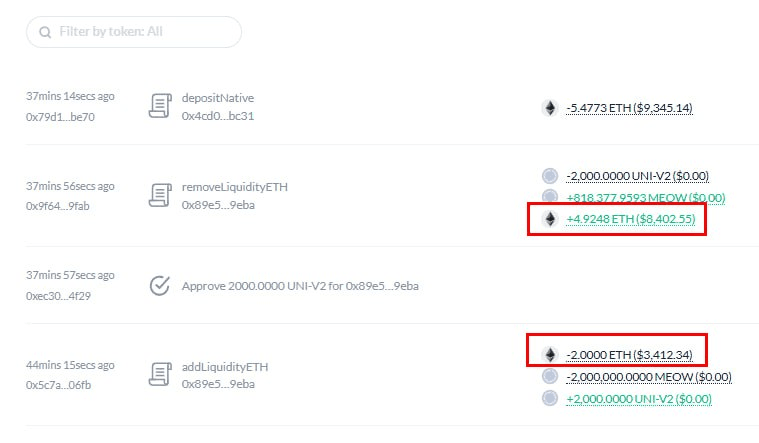Open contract address 0x4cd0...bc31
Screen dimensions: 759x443
coord(218,116)
